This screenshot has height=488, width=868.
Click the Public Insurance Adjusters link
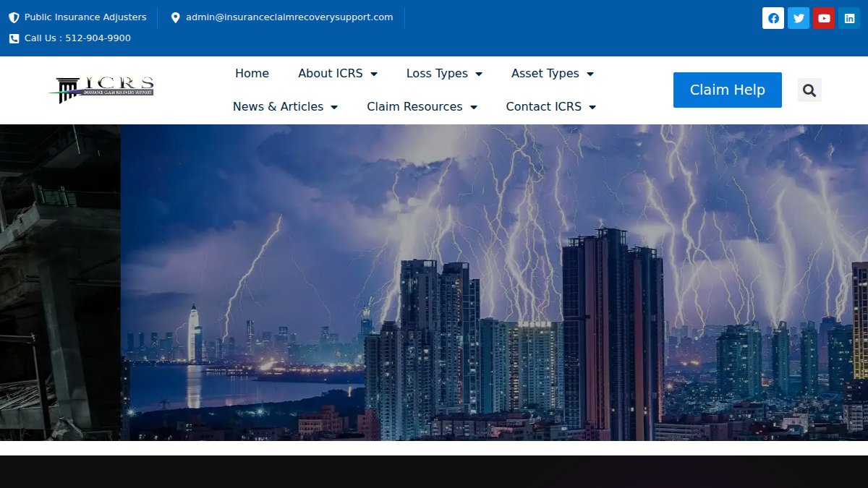tap(85, 17)
